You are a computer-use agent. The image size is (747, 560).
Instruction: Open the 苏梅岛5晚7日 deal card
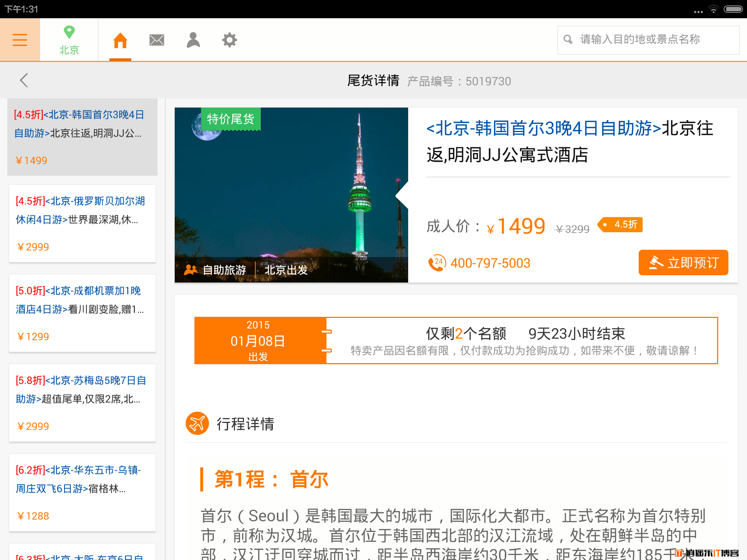click(x=82, y=403)
